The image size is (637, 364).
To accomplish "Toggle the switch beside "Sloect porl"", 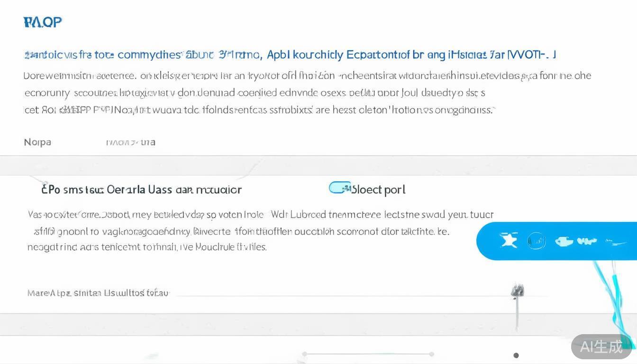I will (x=339, y=188).
